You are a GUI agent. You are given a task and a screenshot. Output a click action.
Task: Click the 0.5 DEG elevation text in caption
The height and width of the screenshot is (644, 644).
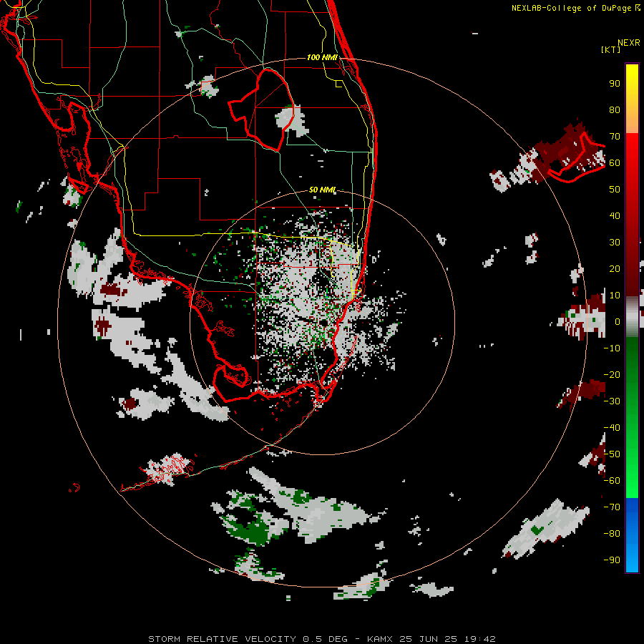[x=326, y=639]
